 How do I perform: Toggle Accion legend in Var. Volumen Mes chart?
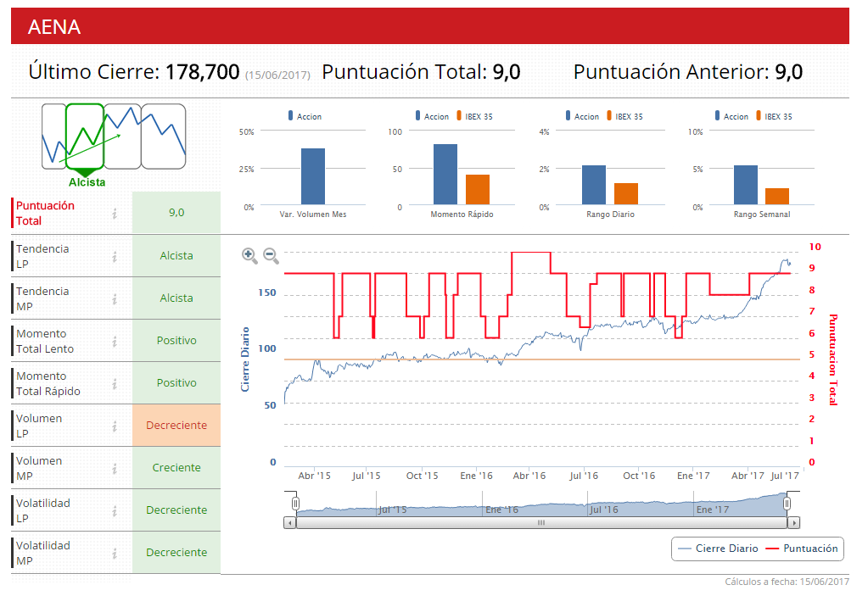[x=305, y=116]
